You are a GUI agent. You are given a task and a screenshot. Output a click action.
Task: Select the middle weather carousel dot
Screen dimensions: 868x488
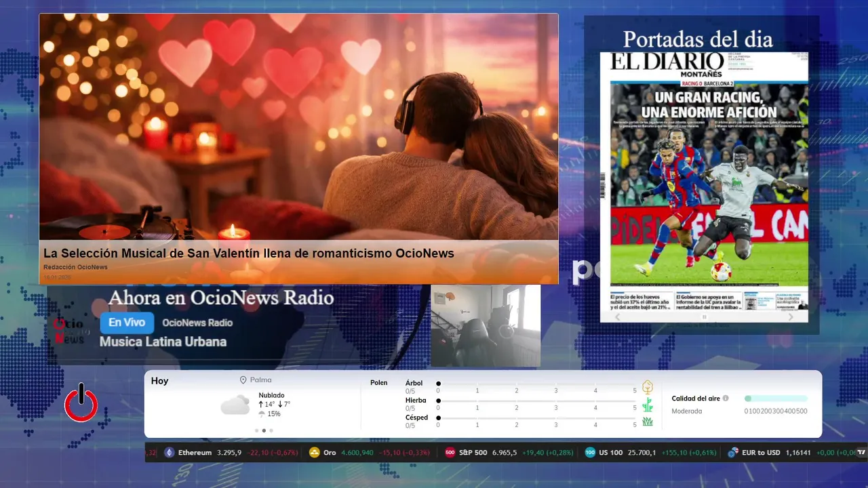(x=264, y=430)
